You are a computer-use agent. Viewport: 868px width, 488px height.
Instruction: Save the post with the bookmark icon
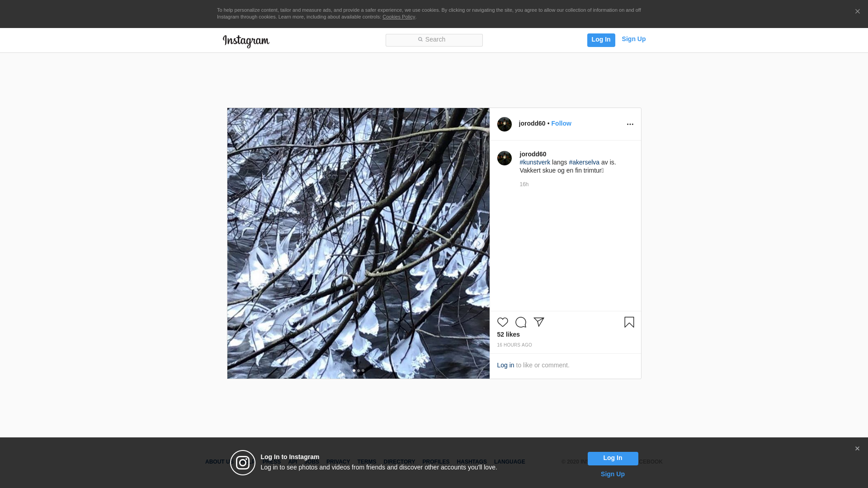[629, 322]
